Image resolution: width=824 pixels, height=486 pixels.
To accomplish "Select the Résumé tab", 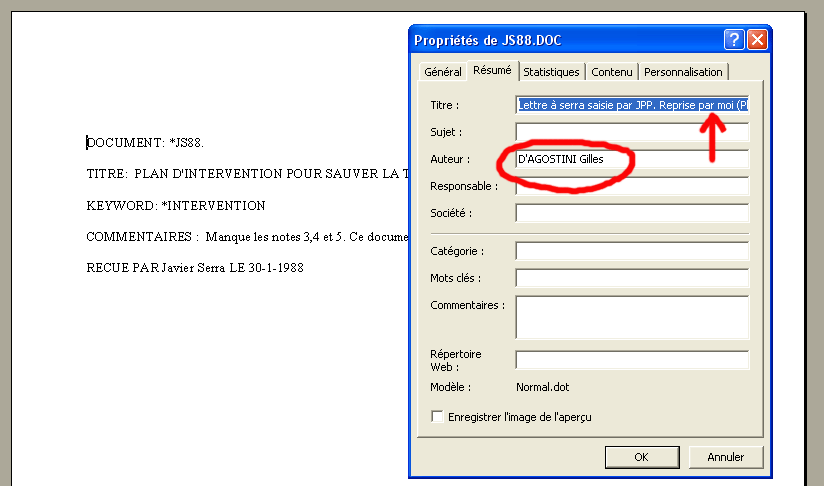I will (x=492, y=71).
